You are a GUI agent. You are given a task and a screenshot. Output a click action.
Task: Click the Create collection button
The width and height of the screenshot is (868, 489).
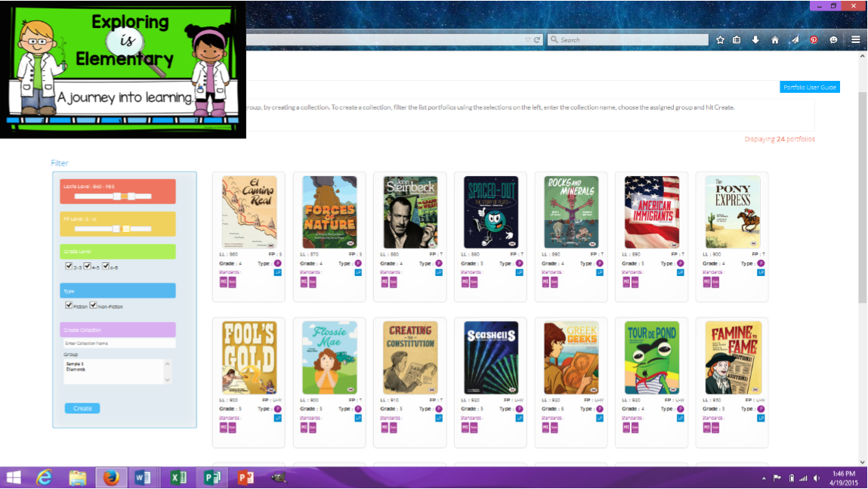pyautogui.click(x=82, y=408)
